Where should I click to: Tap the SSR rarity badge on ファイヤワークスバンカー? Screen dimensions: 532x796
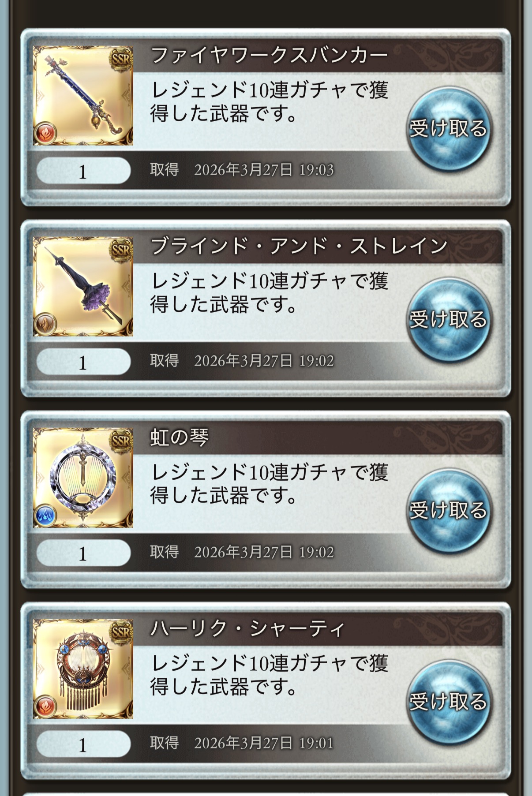121,59
